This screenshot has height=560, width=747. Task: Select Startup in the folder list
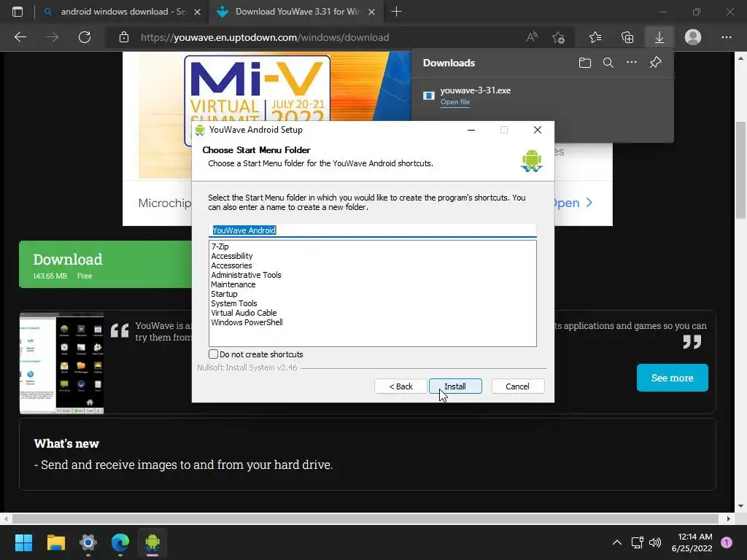coord(224,294)
